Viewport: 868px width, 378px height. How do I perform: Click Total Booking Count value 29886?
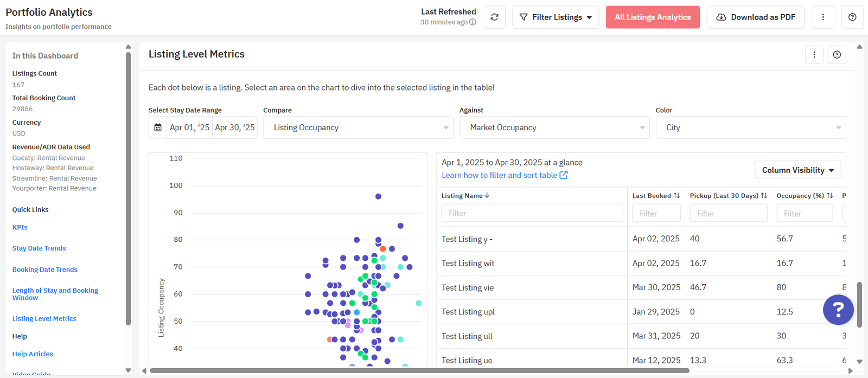pos(22,109)
